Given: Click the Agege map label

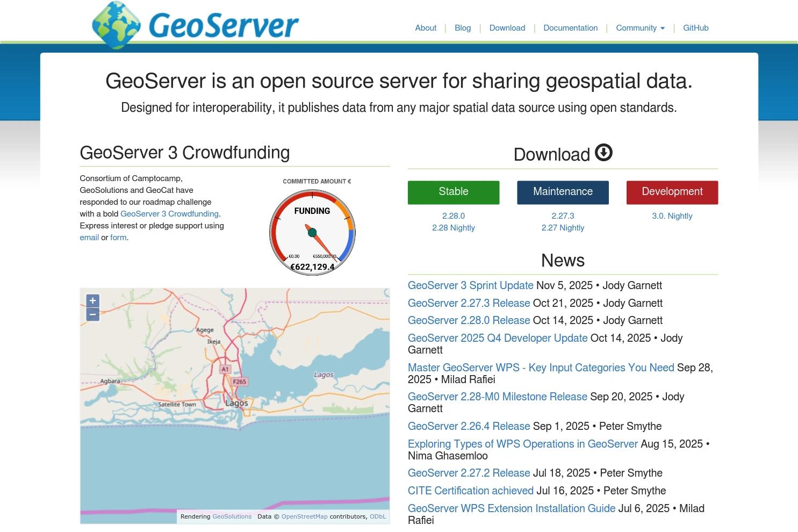Looking at the screenshot, I should (205, 330).
